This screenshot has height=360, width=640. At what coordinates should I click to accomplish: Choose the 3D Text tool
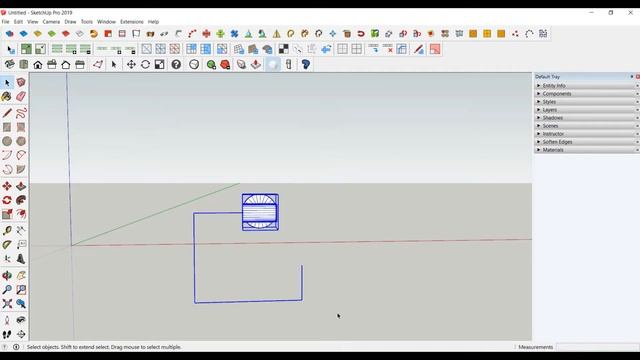click(21, 259)
